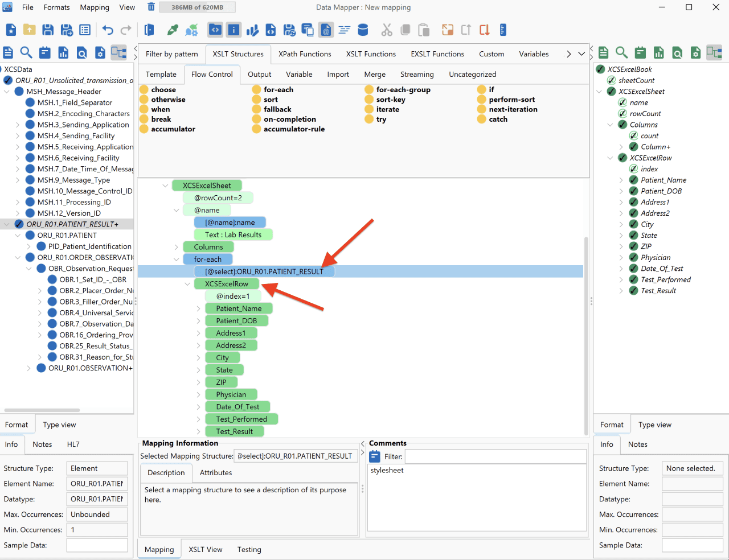The image size is (729, 560).
Task: Click the blue bar-chart-with-hand toolbar icon
Action: tap(252, 30)
